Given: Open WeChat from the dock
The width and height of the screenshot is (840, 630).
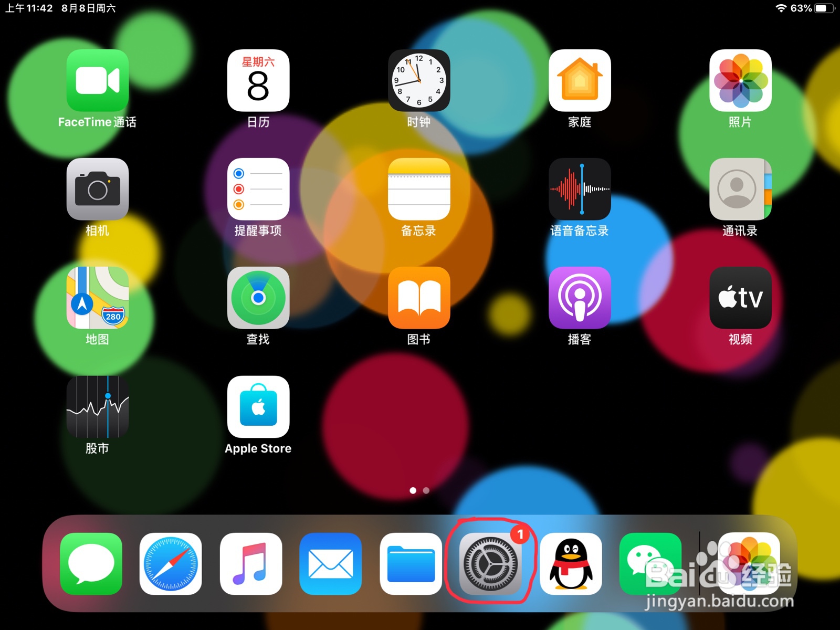Looking at the screenshot, I should click(650, 564).
